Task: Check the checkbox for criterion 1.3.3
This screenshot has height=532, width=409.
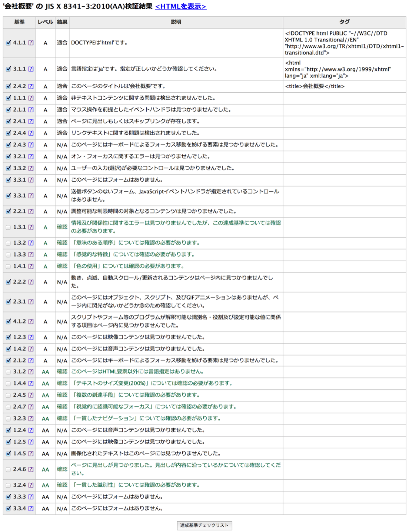Action: tap(8, 255)
